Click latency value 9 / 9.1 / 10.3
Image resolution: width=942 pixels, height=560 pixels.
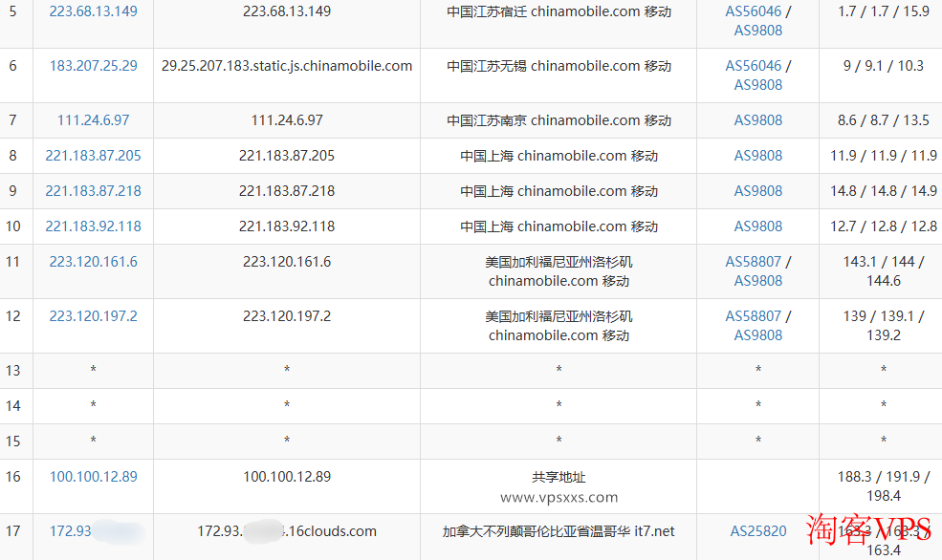(883, 66)
